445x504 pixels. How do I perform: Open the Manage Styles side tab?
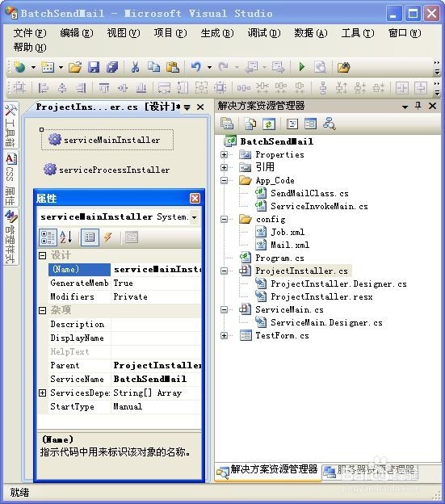(x=10, y=237)
